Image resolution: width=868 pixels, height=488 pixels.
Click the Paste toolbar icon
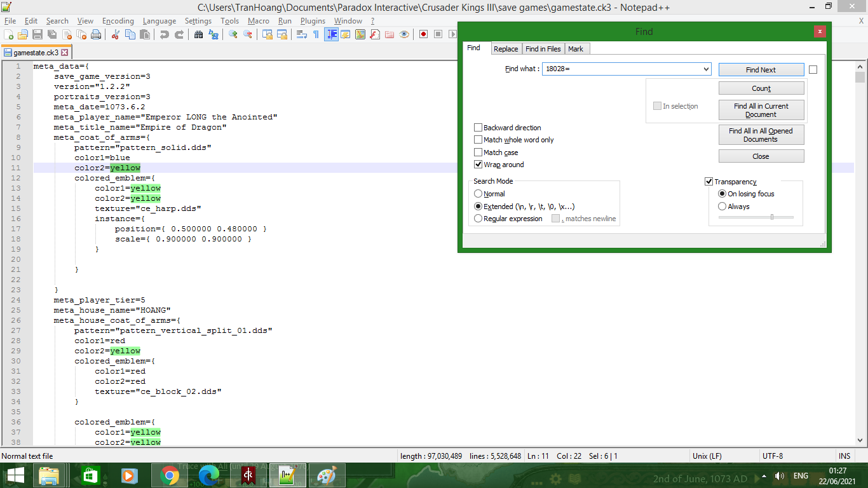coord(144,34)
